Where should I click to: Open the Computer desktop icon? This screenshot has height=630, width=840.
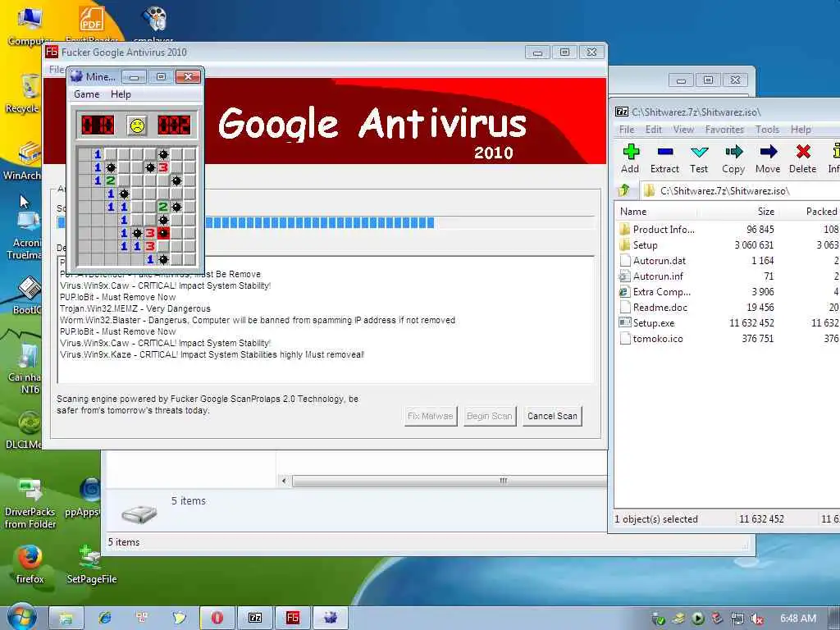pos(30,25)
